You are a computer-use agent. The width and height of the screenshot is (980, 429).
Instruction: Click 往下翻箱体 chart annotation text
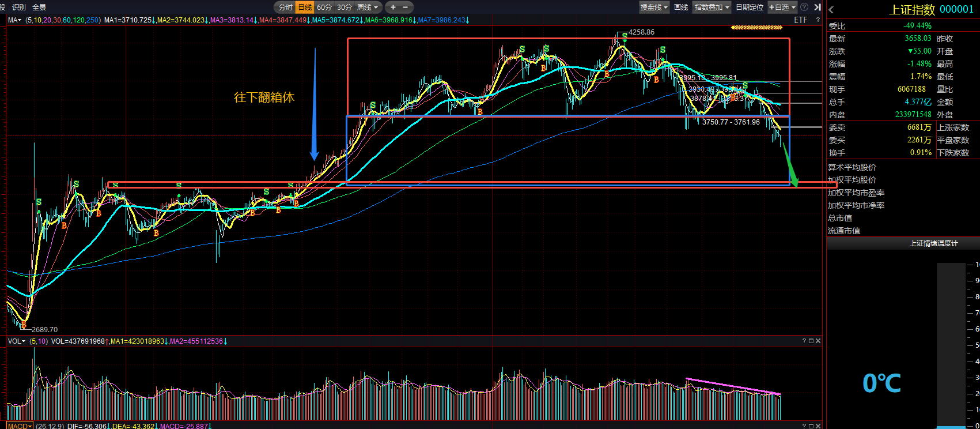tap(264, 97)
